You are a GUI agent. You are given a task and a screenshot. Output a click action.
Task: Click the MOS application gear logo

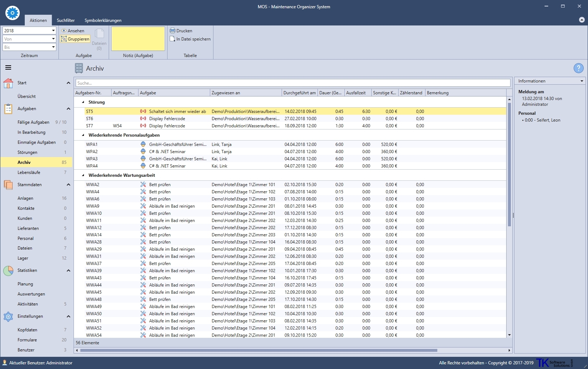pos(13,13)
